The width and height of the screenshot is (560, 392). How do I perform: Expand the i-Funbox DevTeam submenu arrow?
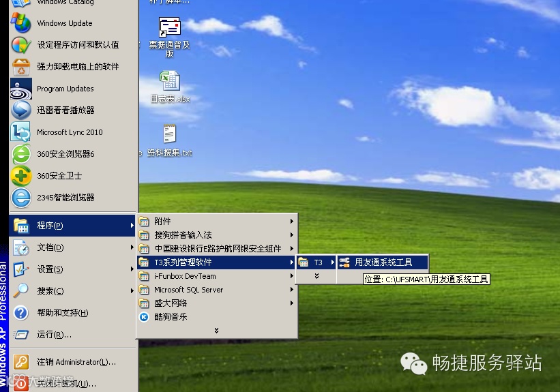[292, 276]
